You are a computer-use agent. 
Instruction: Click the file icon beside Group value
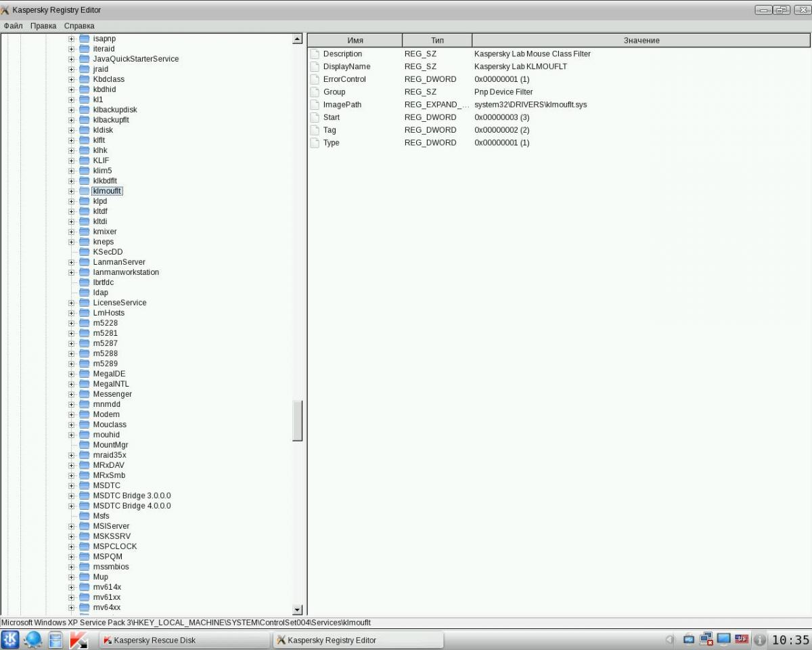click(x=315, y=92)
